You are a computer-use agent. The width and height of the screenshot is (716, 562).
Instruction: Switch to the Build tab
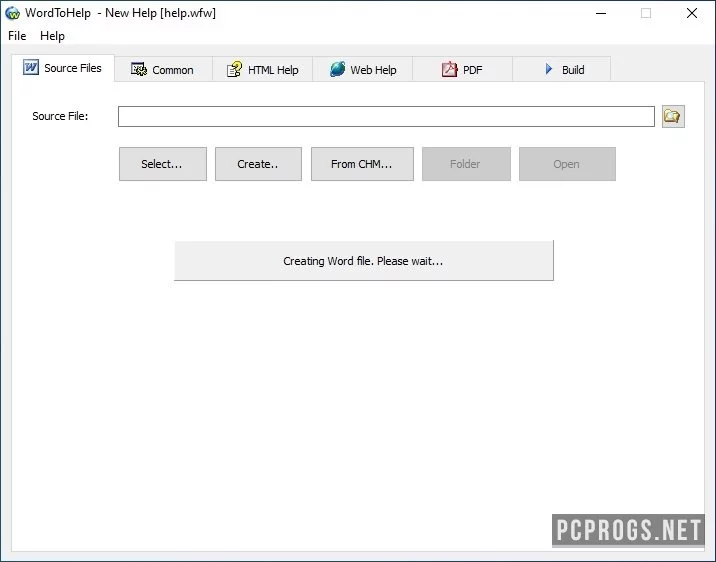click(x=562, y=70)
